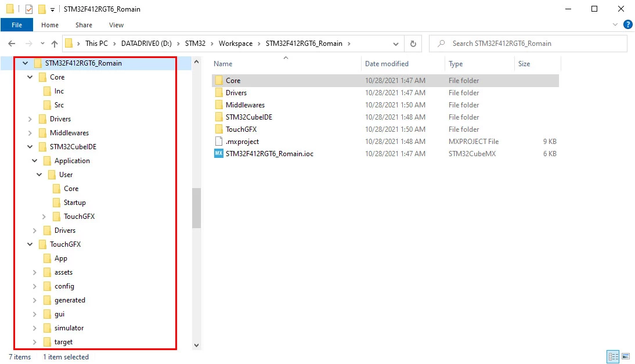Open the Share ribbon tab
This screenshot has height=364, width=635.
pos(84,25)
